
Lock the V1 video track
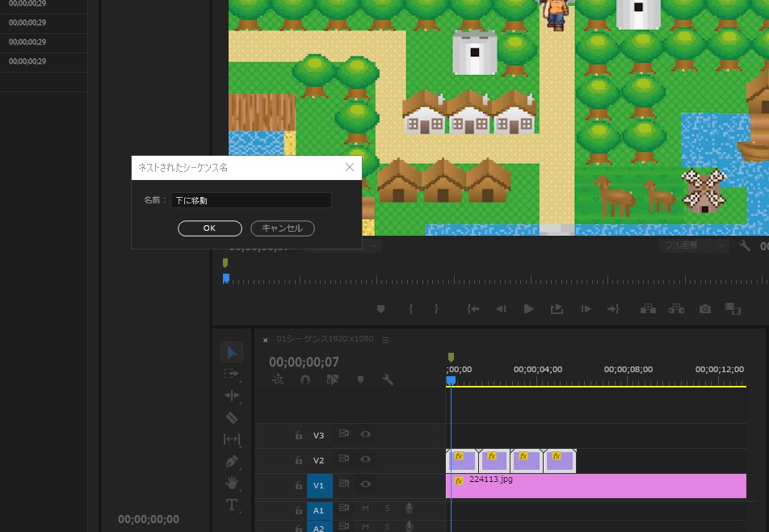tap(298, 484)
